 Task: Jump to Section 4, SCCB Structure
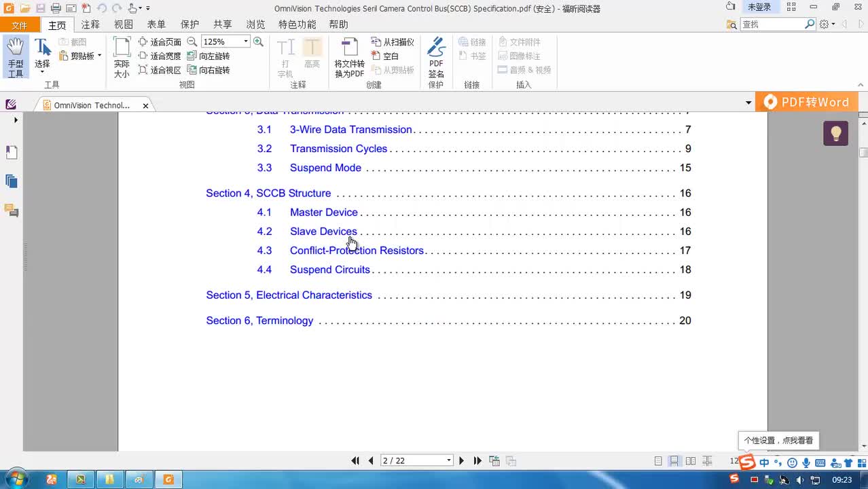point(268,194)
